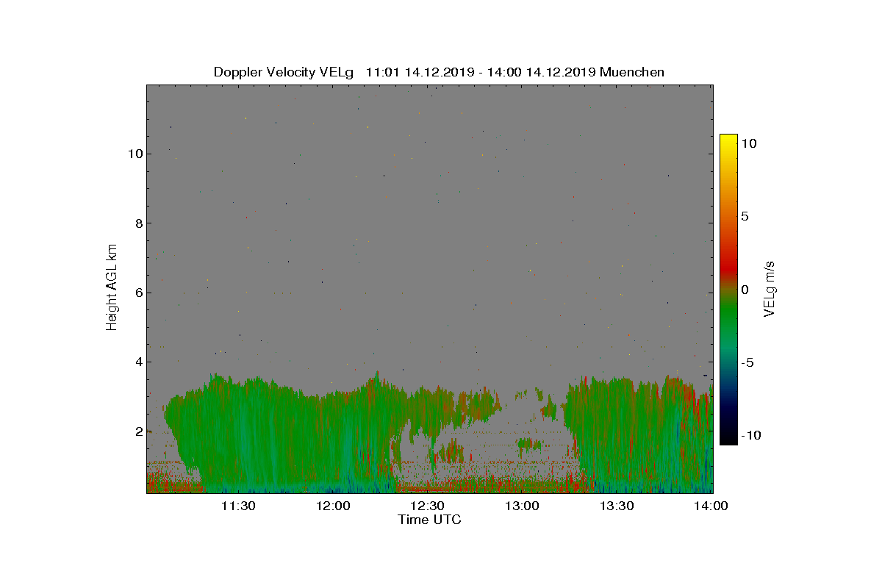Click the 4 km height tick label
This screenshot has width=882, height=588.
(138, 362)
